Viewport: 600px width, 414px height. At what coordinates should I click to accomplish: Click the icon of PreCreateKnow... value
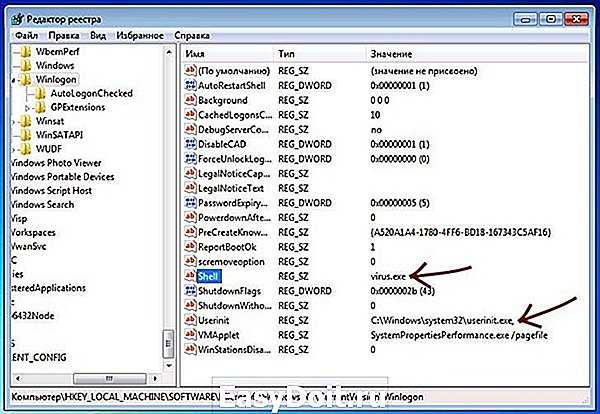(191, 232)
